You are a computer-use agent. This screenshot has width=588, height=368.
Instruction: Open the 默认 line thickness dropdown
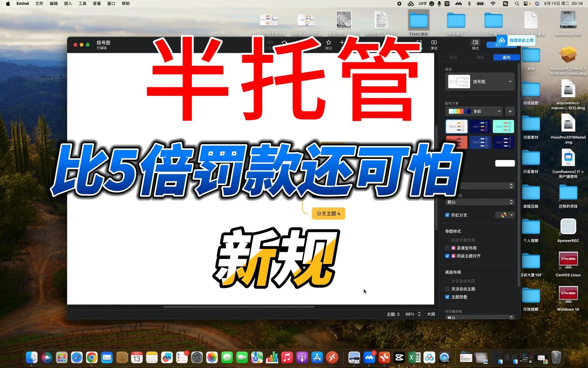pos(480,202)
